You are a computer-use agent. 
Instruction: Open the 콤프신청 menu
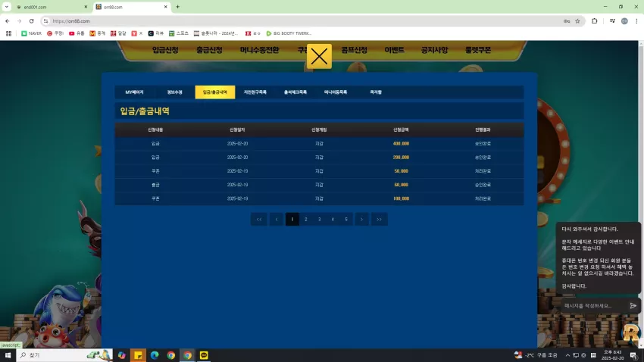tap(354, 50)
